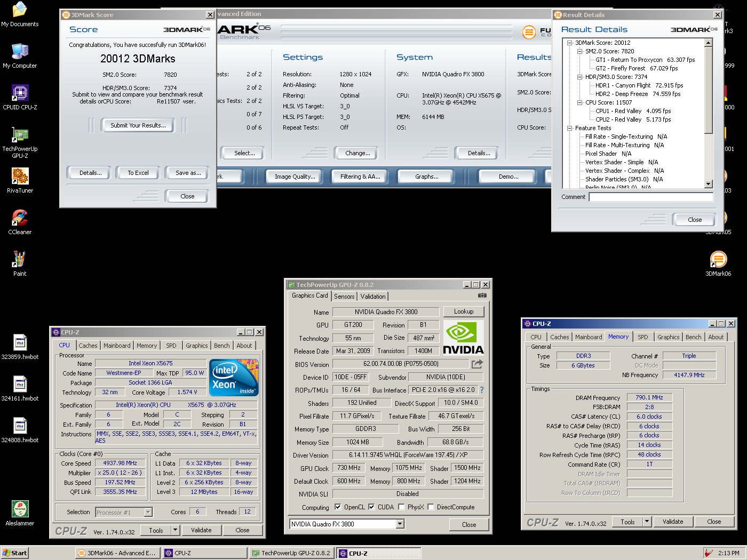Open 324161.hwbot file icon

pos(20,388)
